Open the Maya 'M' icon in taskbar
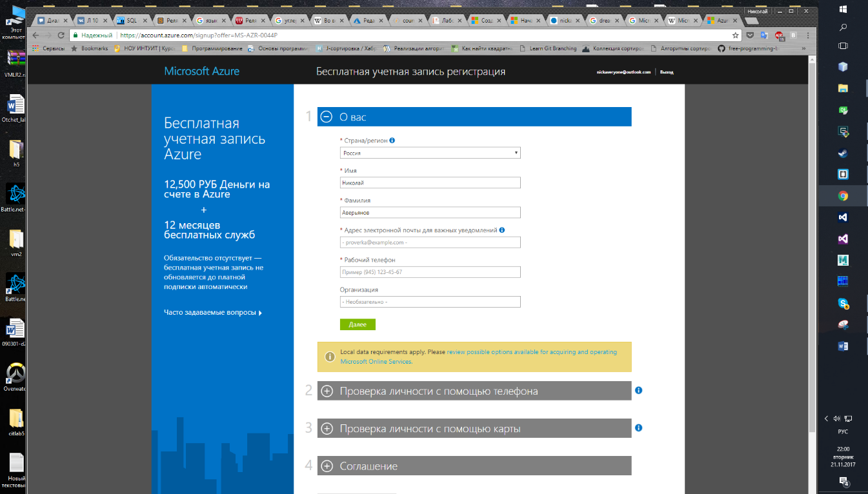The image size is (868, 494). coord(843,260)
